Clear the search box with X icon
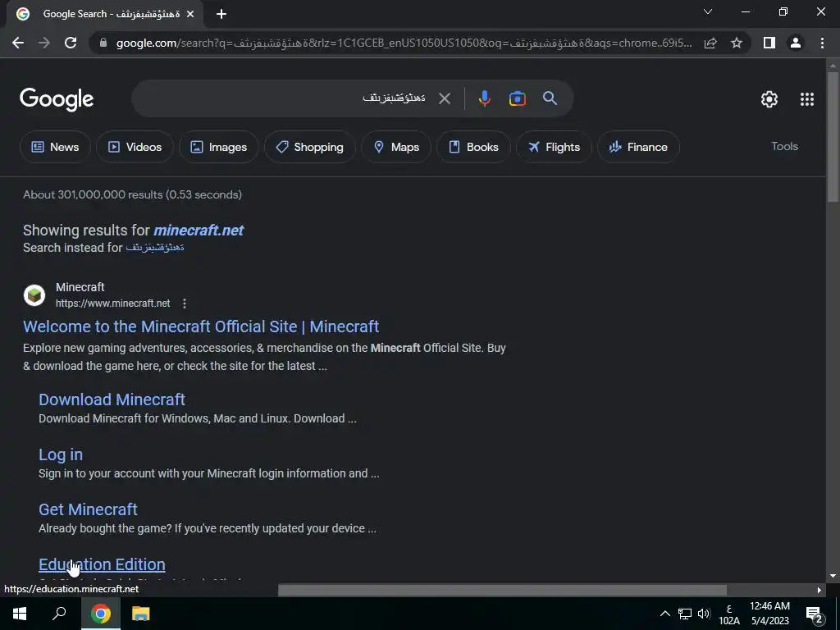 tap(445, 98)
